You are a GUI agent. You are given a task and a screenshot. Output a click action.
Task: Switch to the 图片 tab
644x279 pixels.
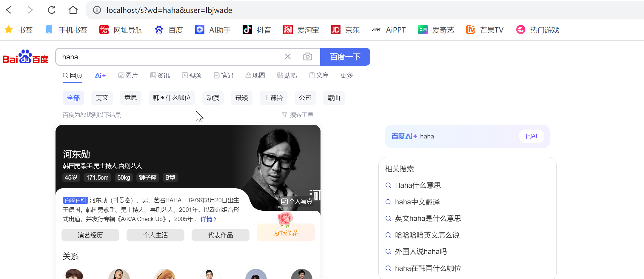tap(128, 75)
